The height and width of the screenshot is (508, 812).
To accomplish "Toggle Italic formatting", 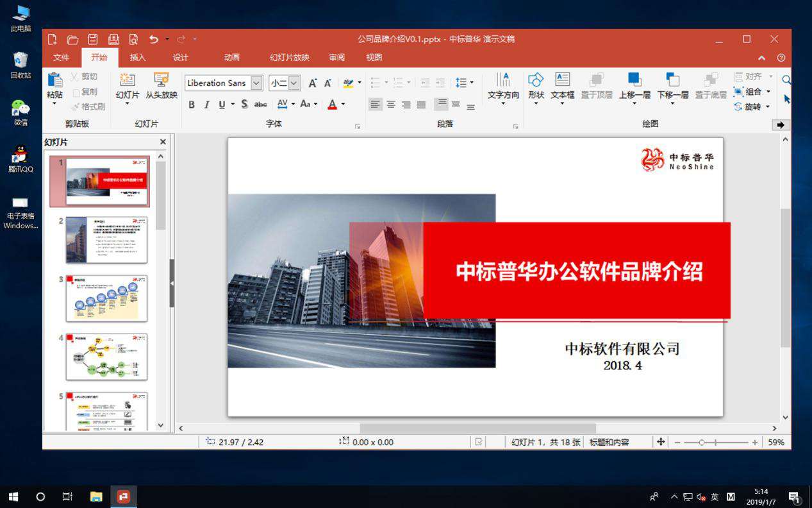I will [x=206, y=104].
